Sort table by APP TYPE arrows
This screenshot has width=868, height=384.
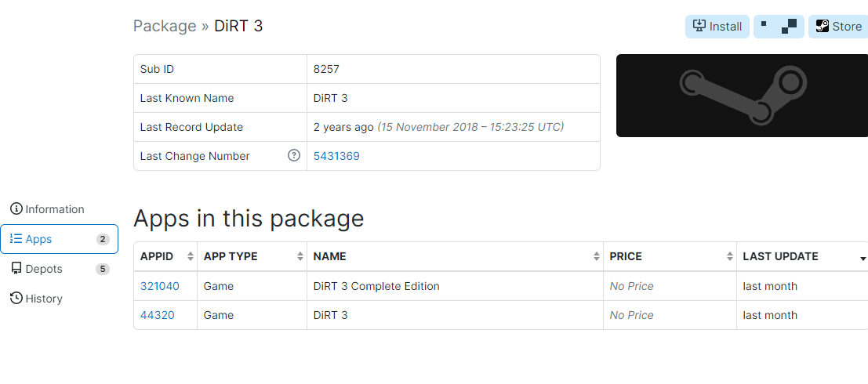click(x=300, y=257)
